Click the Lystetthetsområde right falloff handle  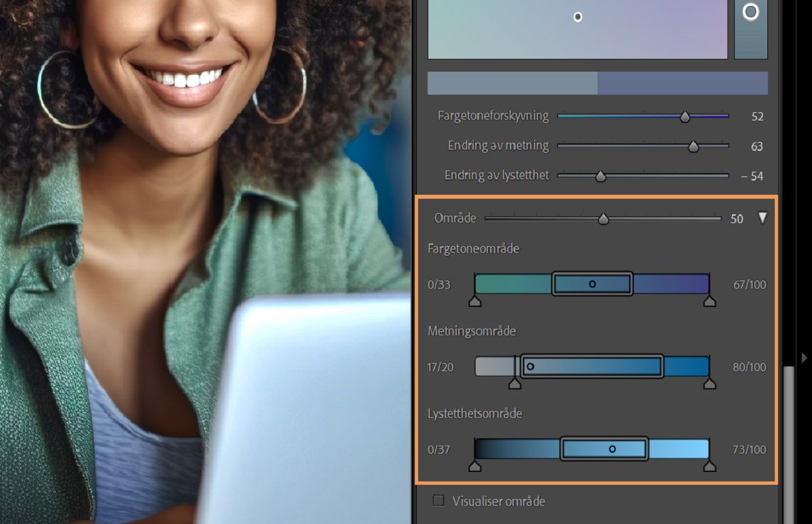click(x=709, y=466)
